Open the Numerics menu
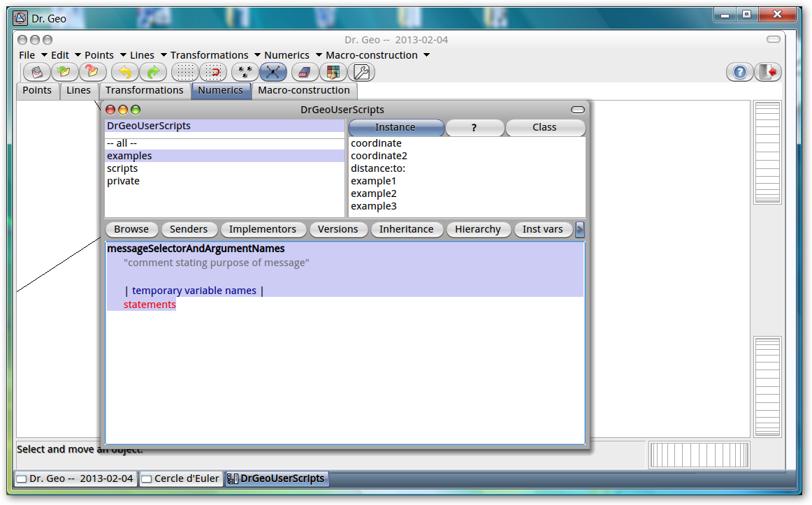812x505 pixels. 293,55
